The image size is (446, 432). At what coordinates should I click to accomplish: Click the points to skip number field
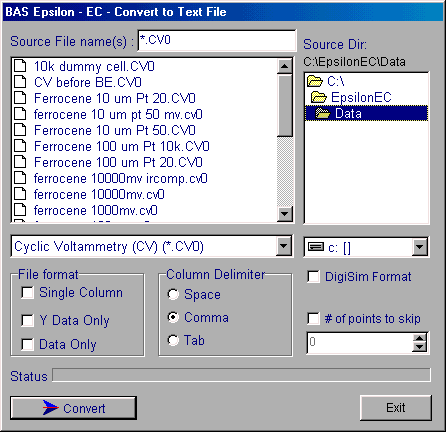[360, 342]
